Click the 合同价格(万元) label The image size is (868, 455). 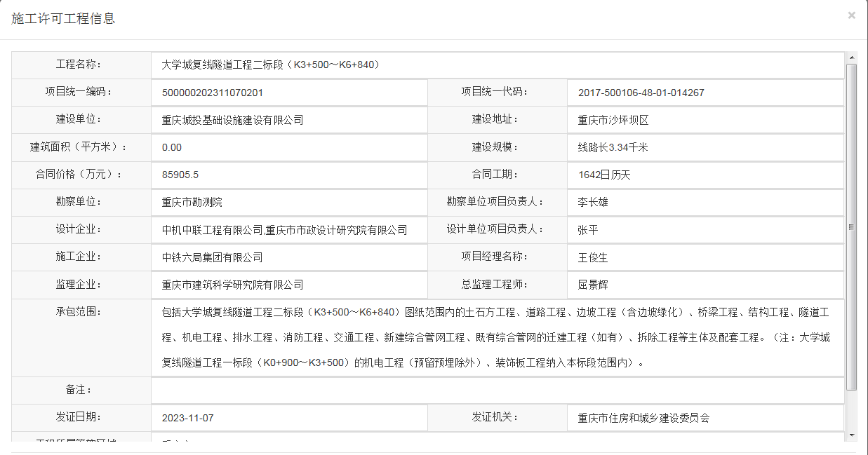pos(79,174)
